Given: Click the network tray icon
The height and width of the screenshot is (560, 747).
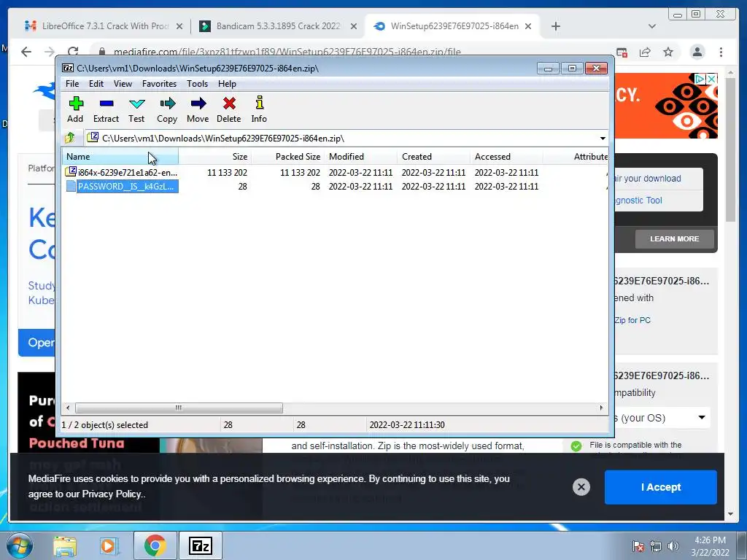Looking at the screenshot, I should click(656, 546).
